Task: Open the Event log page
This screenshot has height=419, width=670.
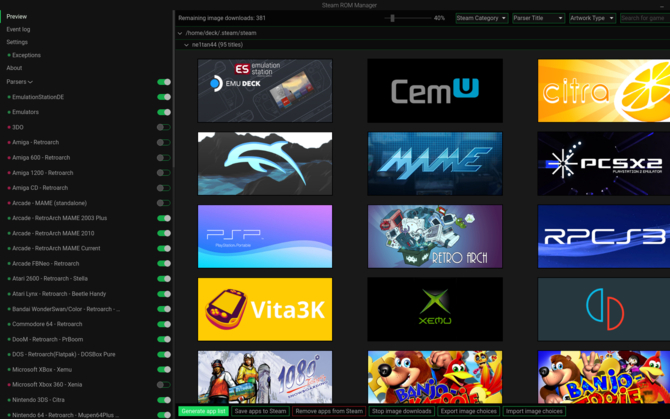Action: [18, 29]
